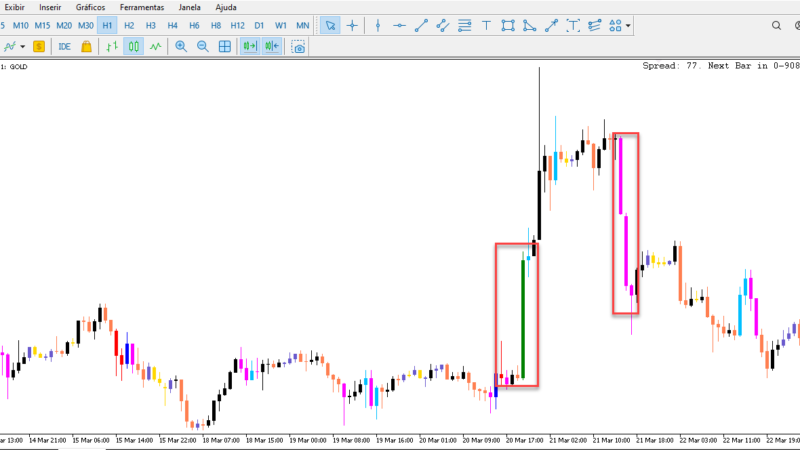Viewport: 800px width, 450px height.
Task: Switch to M30 timeframe
Action: (x=86, y=26)
